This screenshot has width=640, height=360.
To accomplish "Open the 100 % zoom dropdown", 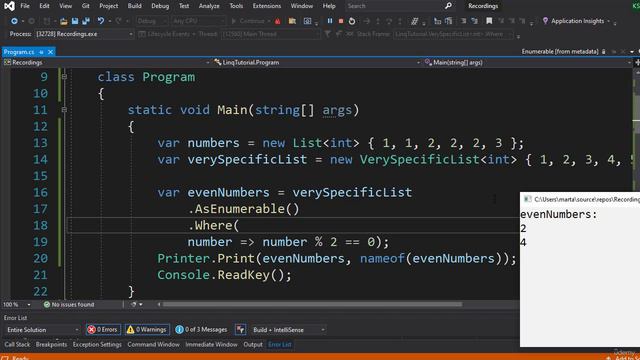I will tap(17, 304).
